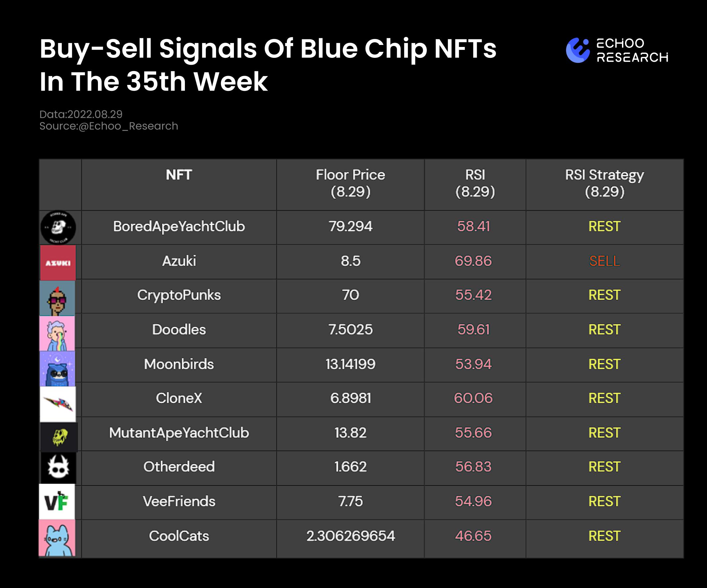Click the CoolCats RSI value 46.65
Viewport: 707px width, 588px height.
pos(473,536)
